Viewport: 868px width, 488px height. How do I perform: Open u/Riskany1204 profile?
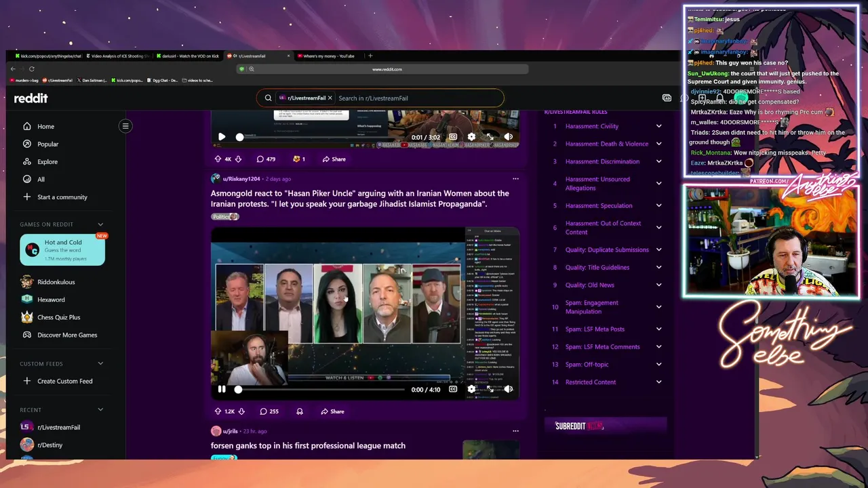241,179
